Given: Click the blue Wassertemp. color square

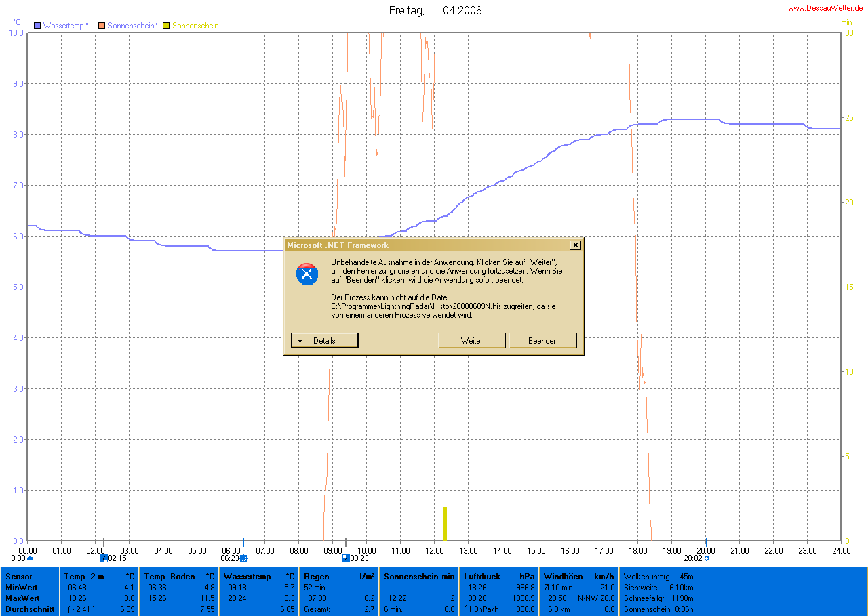Looking at the screenshot, I should tap(37, 26).
